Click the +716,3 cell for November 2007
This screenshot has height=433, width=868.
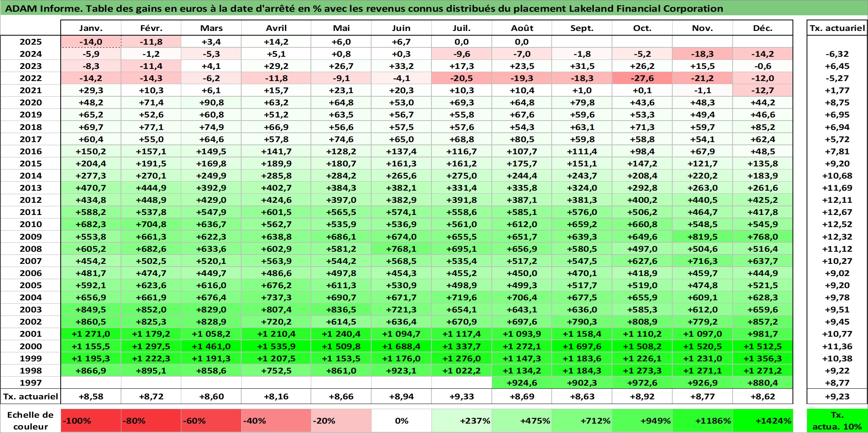702,261
